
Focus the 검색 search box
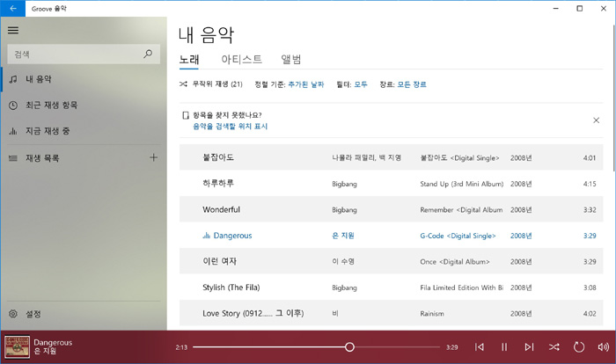(x=84, y=54)
